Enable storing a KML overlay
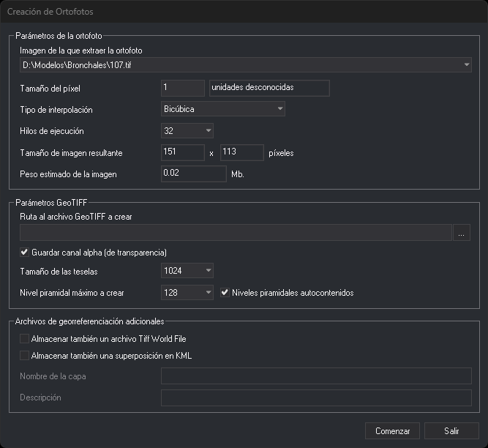Screen dimensions: 488x448 24,355
